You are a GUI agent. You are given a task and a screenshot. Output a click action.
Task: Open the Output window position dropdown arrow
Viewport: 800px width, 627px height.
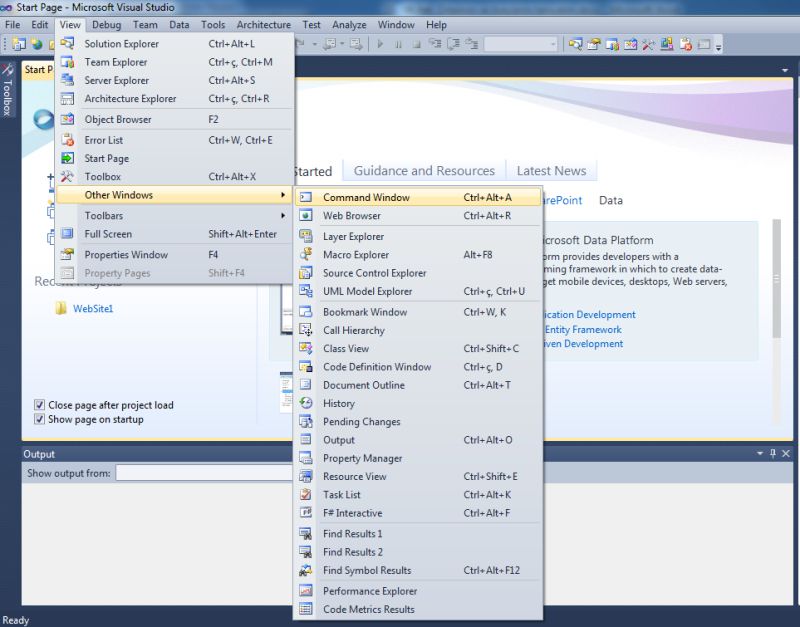click(760, 453)
